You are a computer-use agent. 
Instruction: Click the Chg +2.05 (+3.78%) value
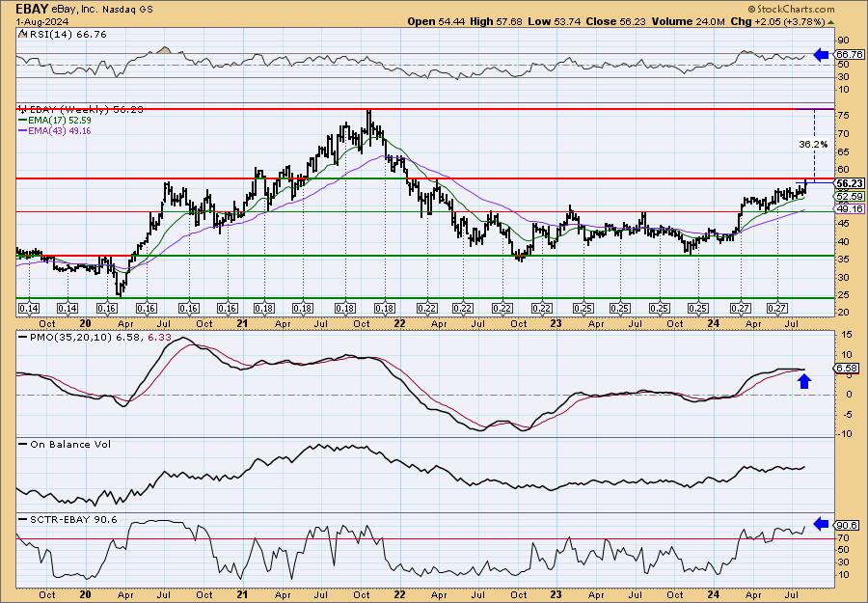click(781, 21)
